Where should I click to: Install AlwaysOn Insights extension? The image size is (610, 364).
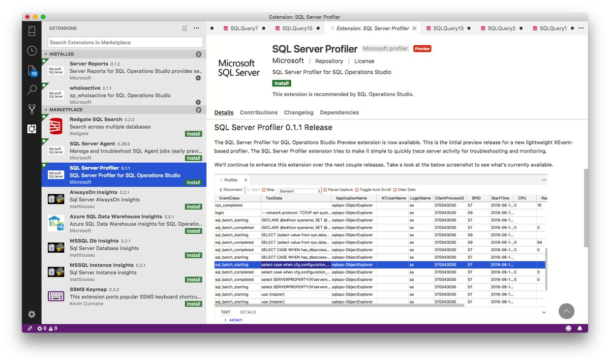pos(193,207)
